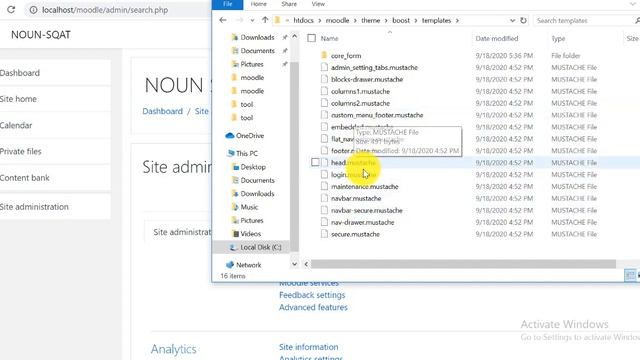Viewport: 640px width, 360px height.
Task: Open OneDrive in navigation pane
Action: [x=244, y=136]
